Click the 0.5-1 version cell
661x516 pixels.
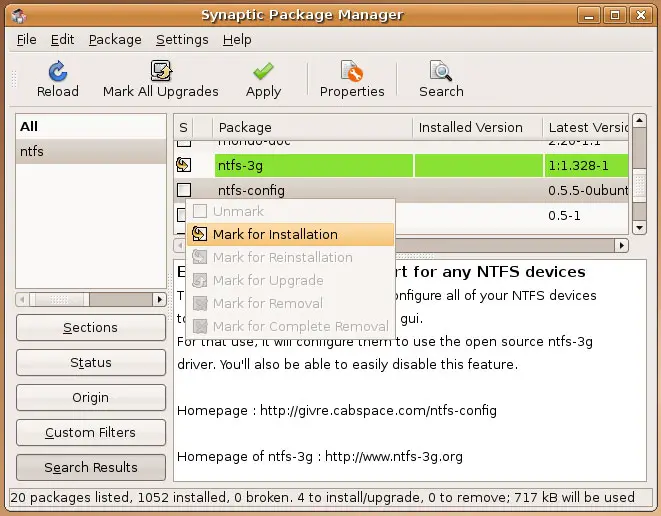564,216
